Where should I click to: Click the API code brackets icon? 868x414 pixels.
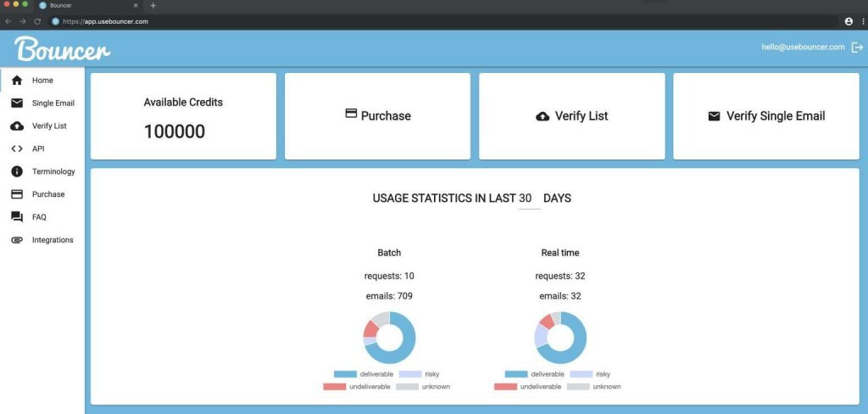pos(17,148)
